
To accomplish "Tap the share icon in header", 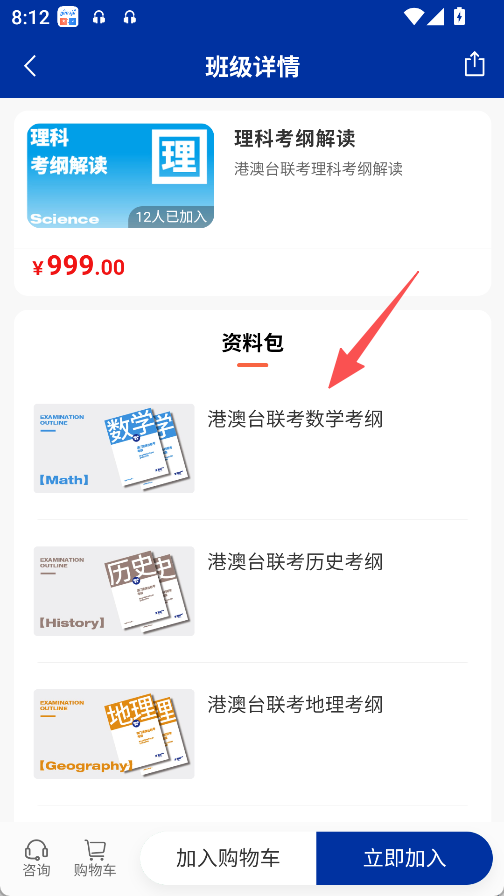I will pyautogui.click(x=474, y=64).
